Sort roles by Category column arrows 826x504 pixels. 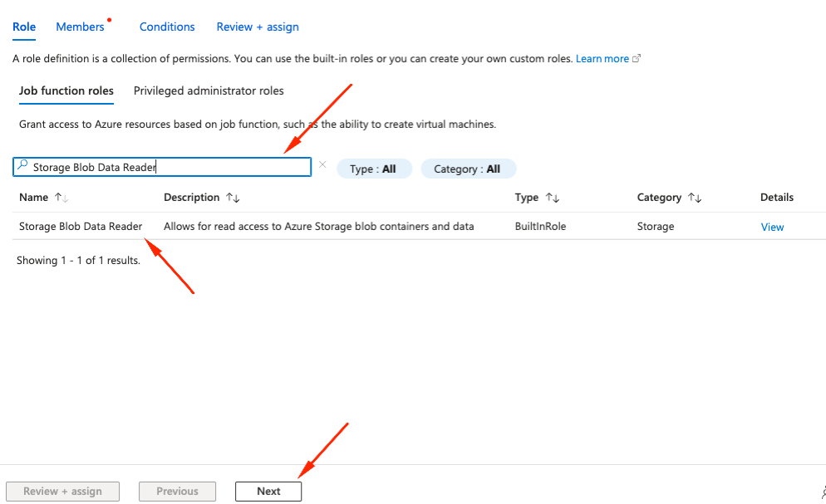[x=695, y=198]
